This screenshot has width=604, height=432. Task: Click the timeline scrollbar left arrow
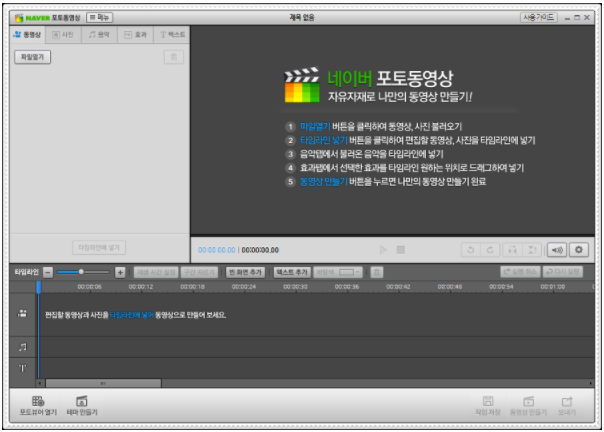(40, 383)
